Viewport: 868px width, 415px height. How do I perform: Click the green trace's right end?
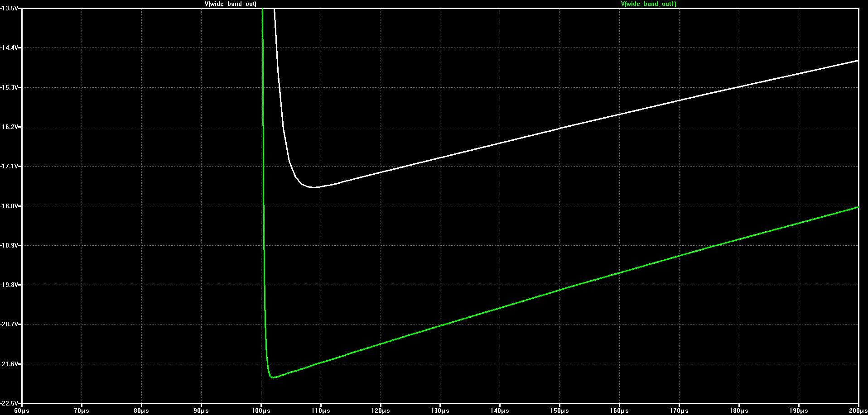[858, 207]
